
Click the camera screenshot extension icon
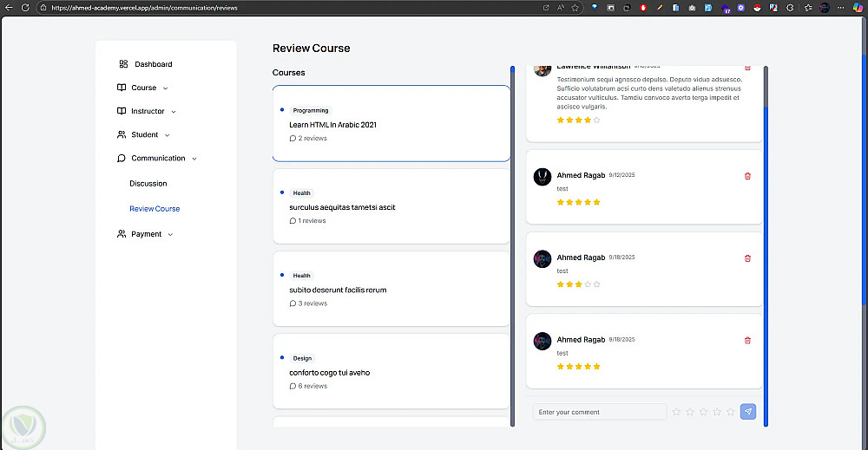(x=692, y=8)
